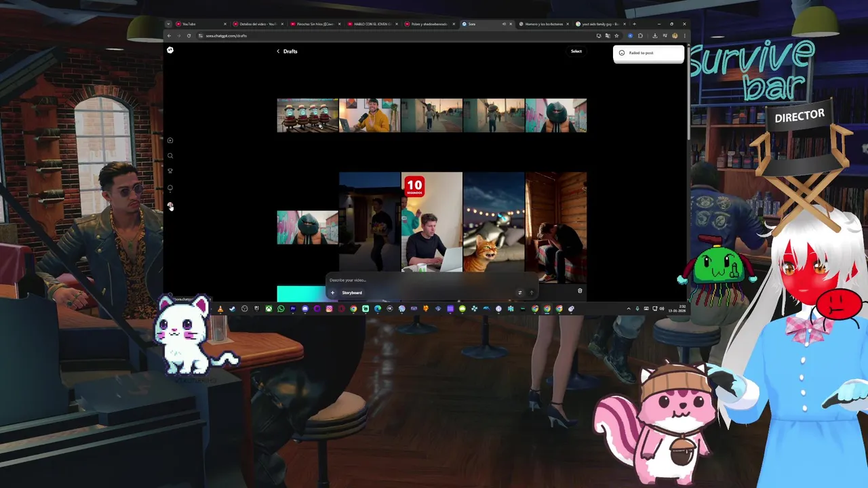This screenshot has height=488, width=868.
Task: Open Xbox app from the taskbar
Action: point(269,308)
